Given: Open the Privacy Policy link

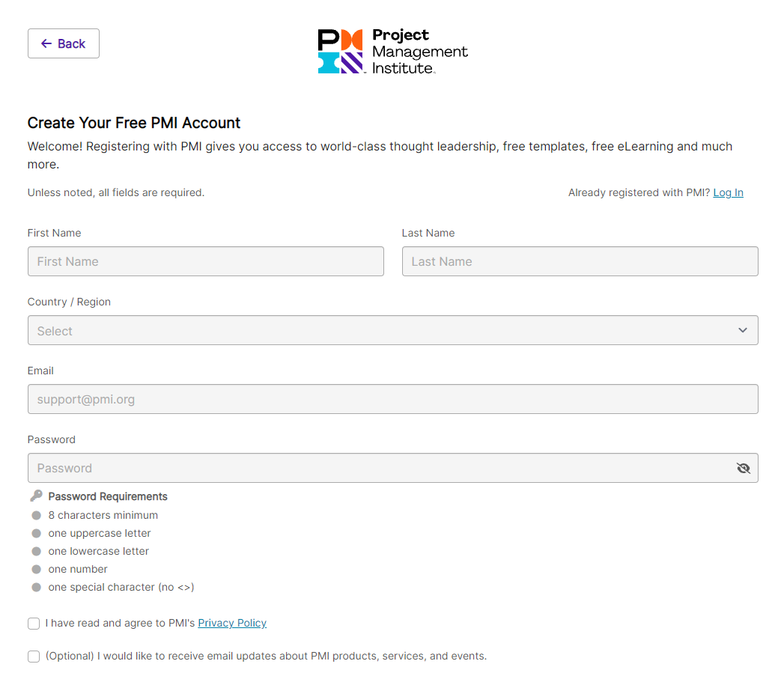Looking at the screenshot, I should 232,623.
